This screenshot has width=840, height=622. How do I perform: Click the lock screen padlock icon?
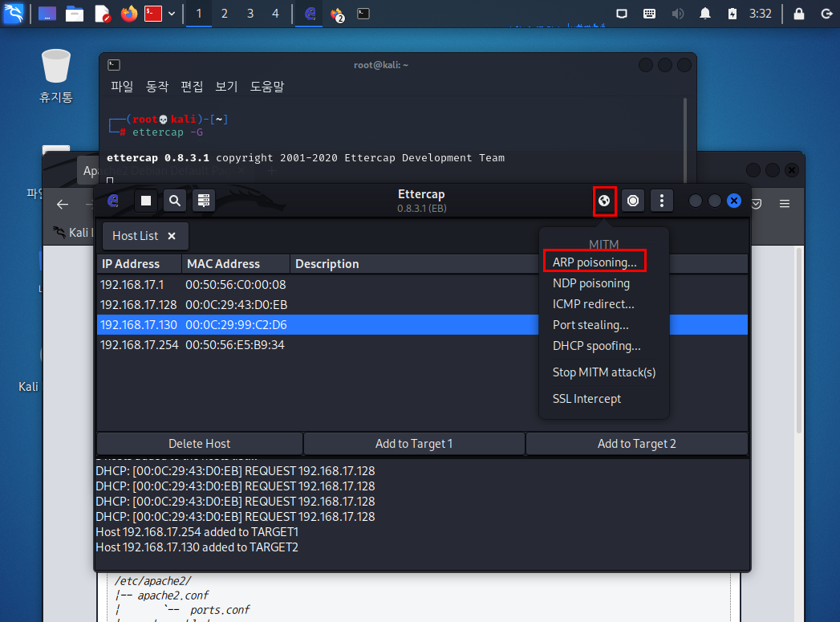(799, 14)
